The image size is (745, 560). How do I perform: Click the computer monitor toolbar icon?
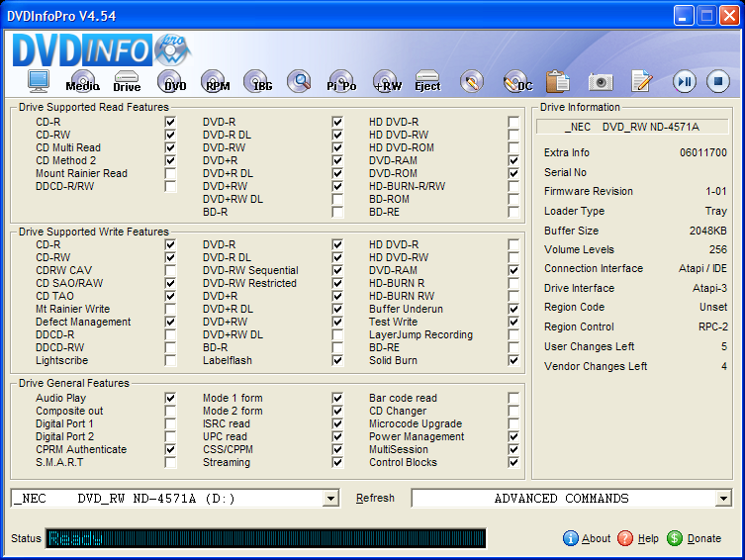(38, 81)
